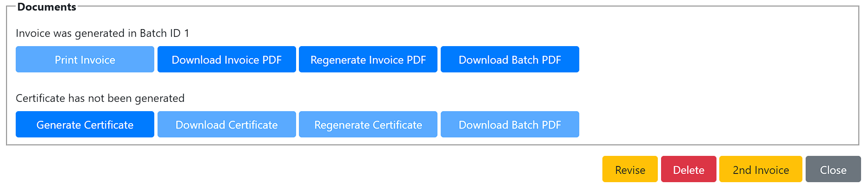Generate the certificate
Viewport: 868px width, 190px height.
[x=85, y=125]
